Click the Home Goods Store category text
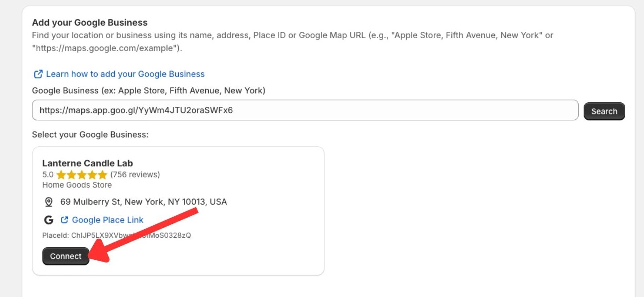 [77, 185]
